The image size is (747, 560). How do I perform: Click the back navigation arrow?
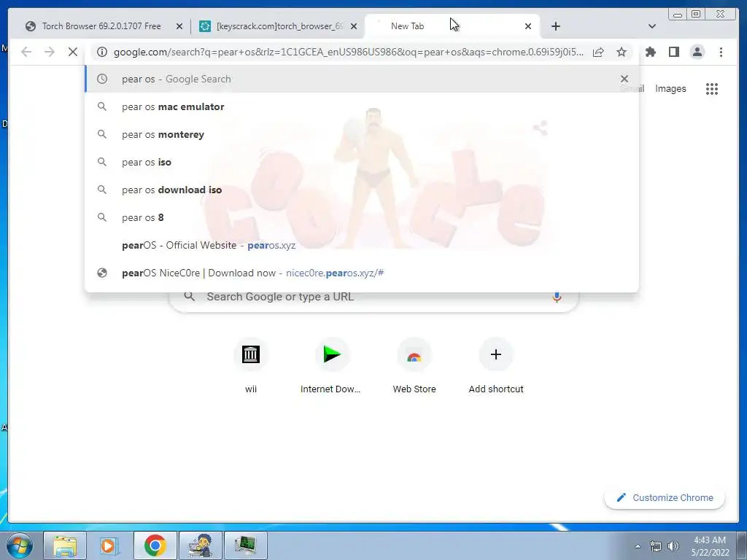pyautogui.click(x=26, y=52)
